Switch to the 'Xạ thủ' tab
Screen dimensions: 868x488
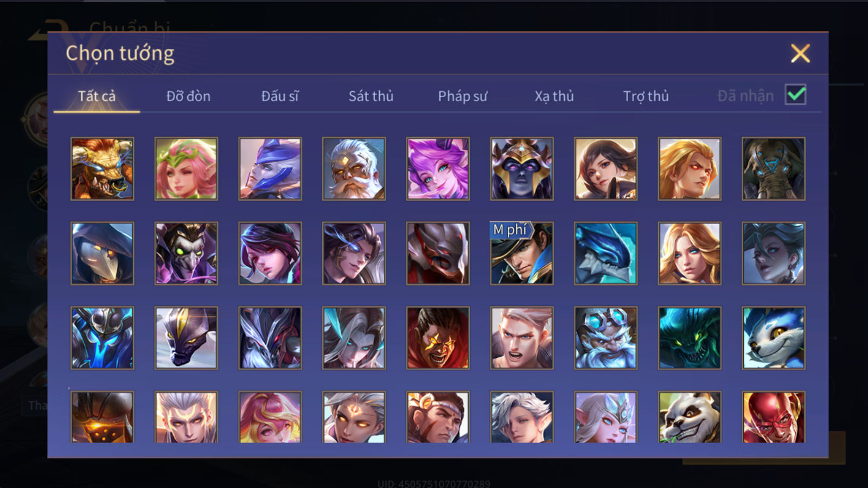554,96
